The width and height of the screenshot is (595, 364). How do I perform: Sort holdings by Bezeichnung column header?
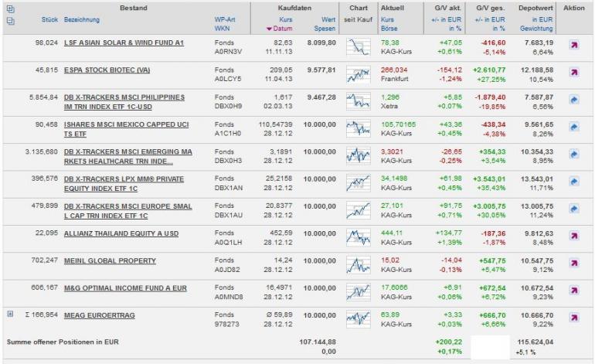tap(82, 20)
